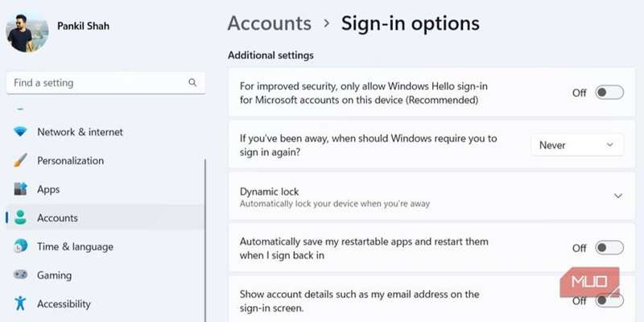Open the 'Never' sign-in requirement dropdown
644x322 pixels.
click(577, 145)
